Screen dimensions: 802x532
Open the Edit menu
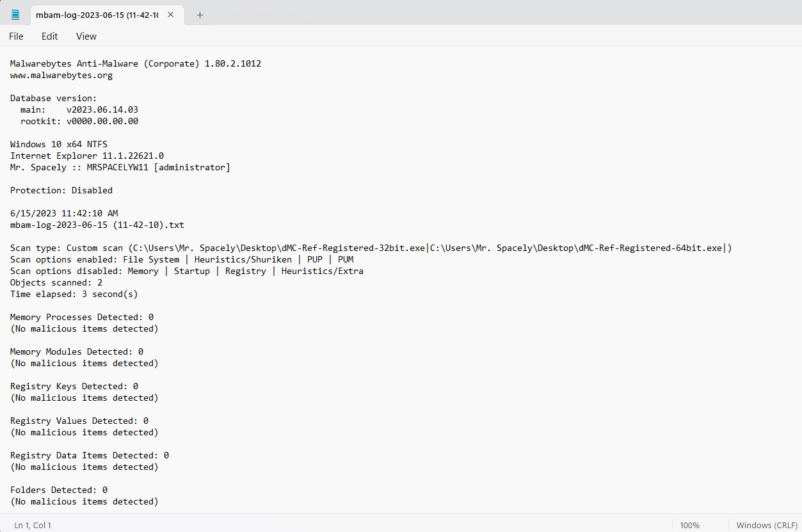point(50,36)
